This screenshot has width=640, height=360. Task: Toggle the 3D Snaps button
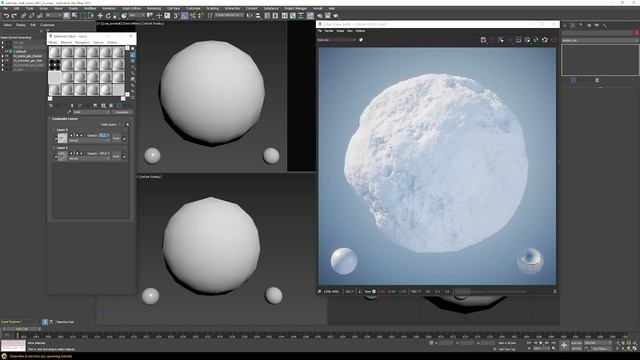pyautogui.click(x=176, y=16)
